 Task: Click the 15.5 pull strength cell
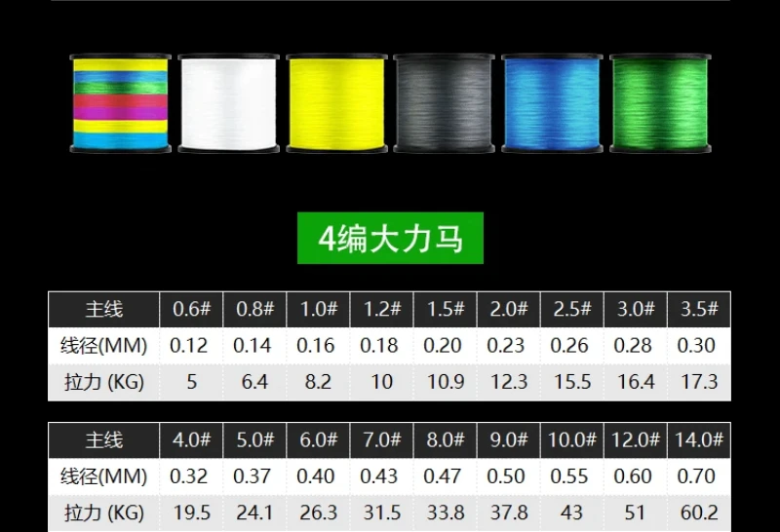tap(572, 382)
